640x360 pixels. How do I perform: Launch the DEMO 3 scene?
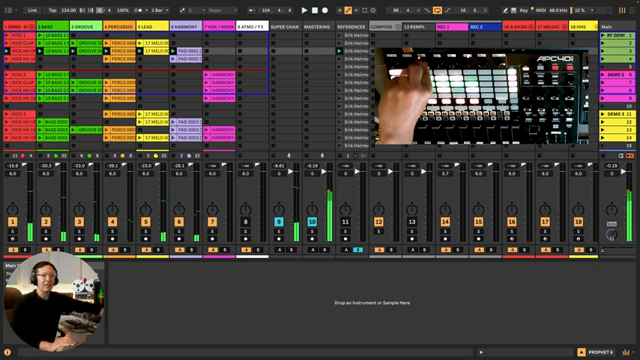point(603,114)
